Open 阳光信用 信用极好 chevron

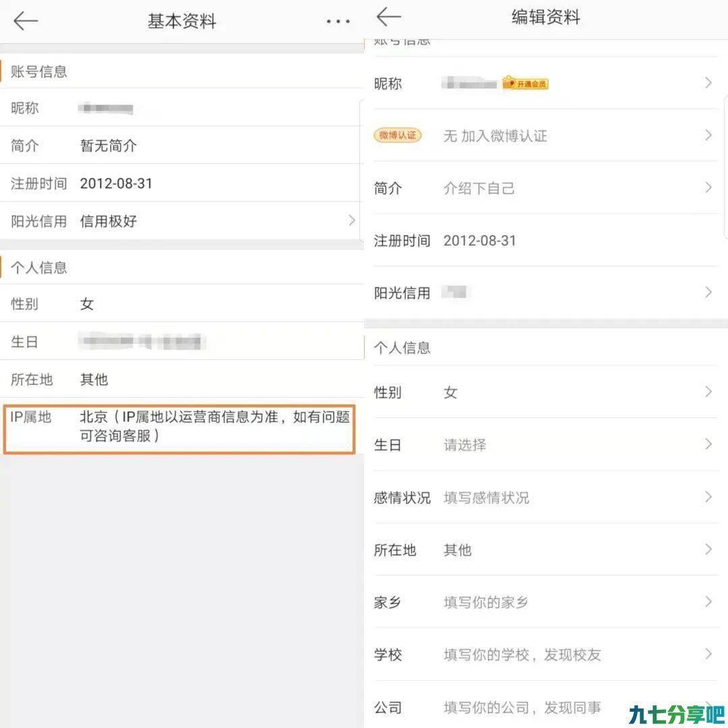[352, 220]
